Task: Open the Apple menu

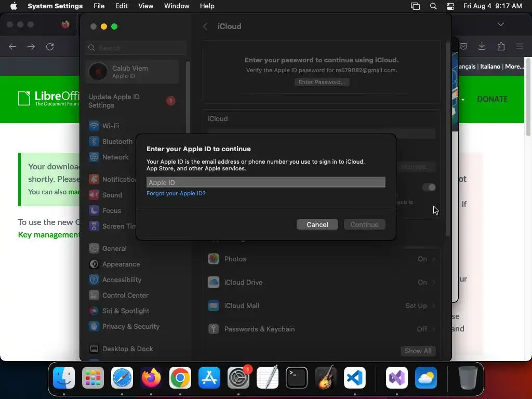Action: click(x=14, y=6)
